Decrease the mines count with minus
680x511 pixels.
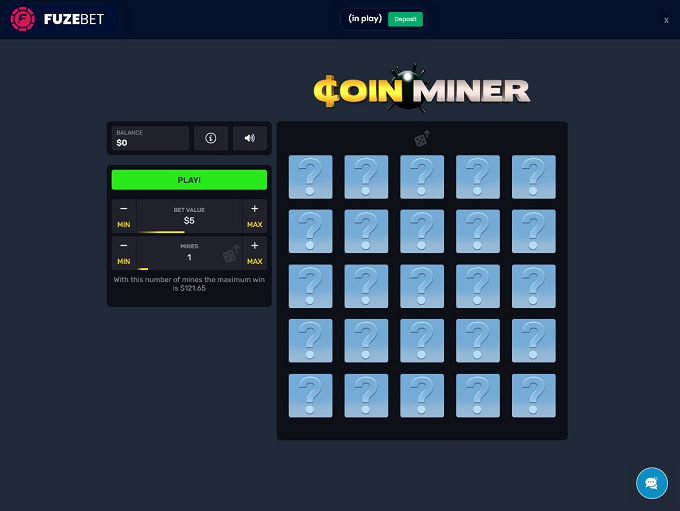[x=124, y=246]
